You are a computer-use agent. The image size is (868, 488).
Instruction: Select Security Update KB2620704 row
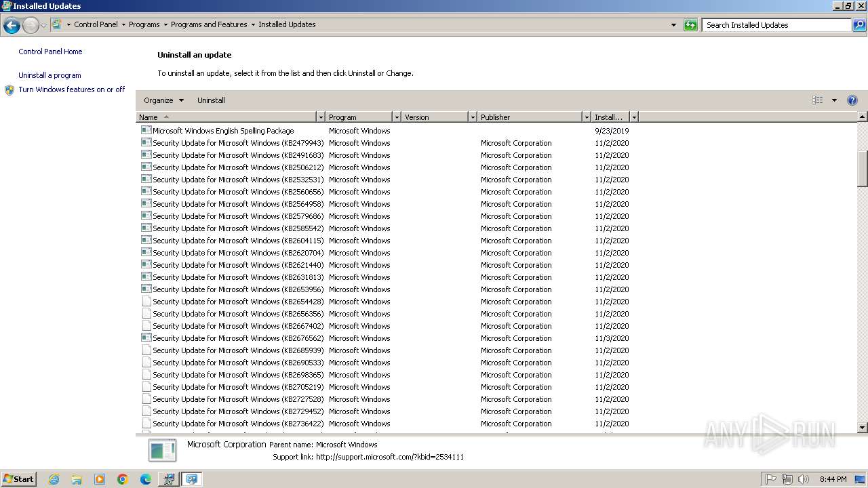pyautogui.click(x=385, y=253)
